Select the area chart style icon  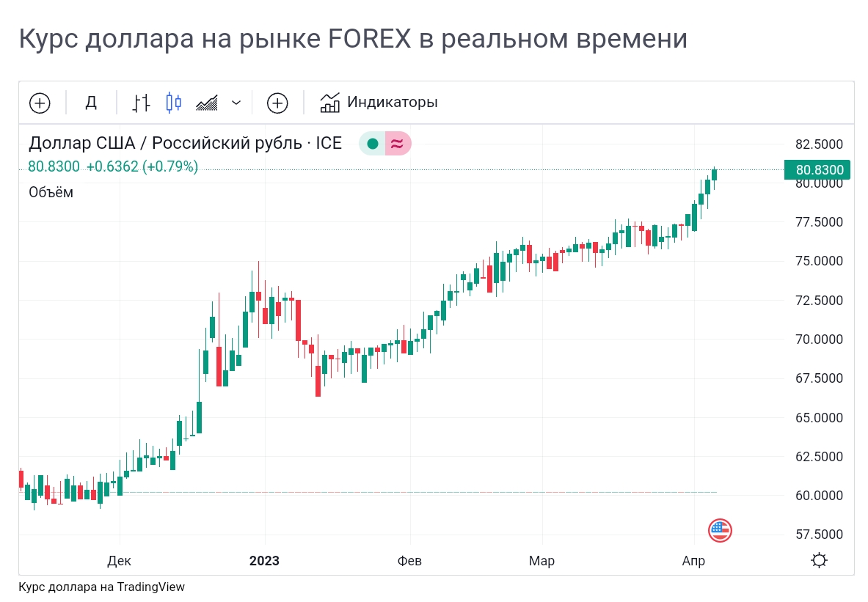pos(206,103)
